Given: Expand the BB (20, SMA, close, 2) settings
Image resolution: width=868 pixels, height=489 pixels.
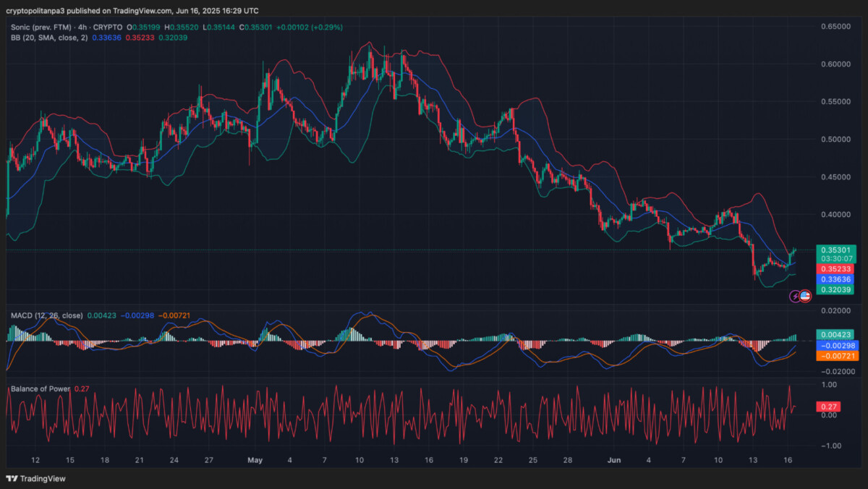Looking at the screenshot, I should pyautogui.click(x=51, y=38).
